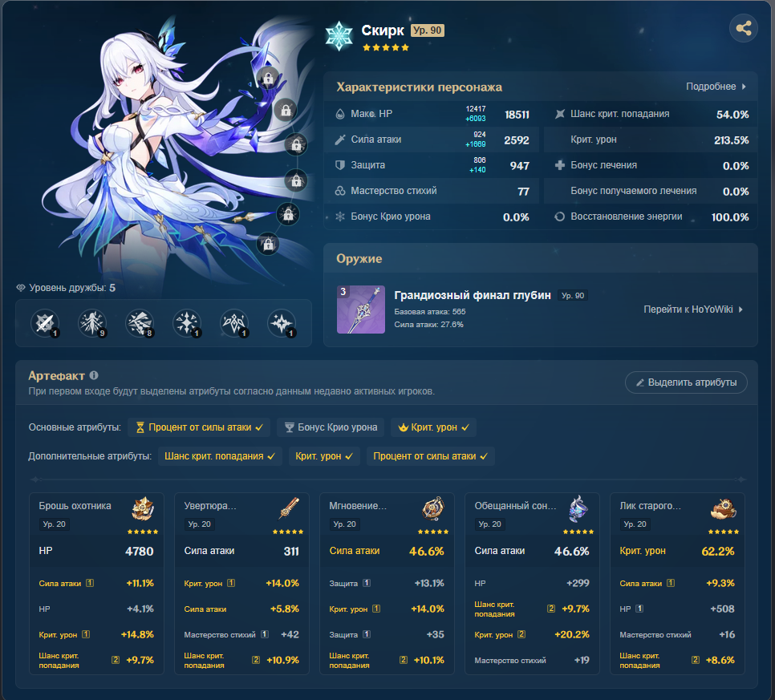
Task: Follow the Перейти к HoYoWiki link
Action: tap(693, 310)
